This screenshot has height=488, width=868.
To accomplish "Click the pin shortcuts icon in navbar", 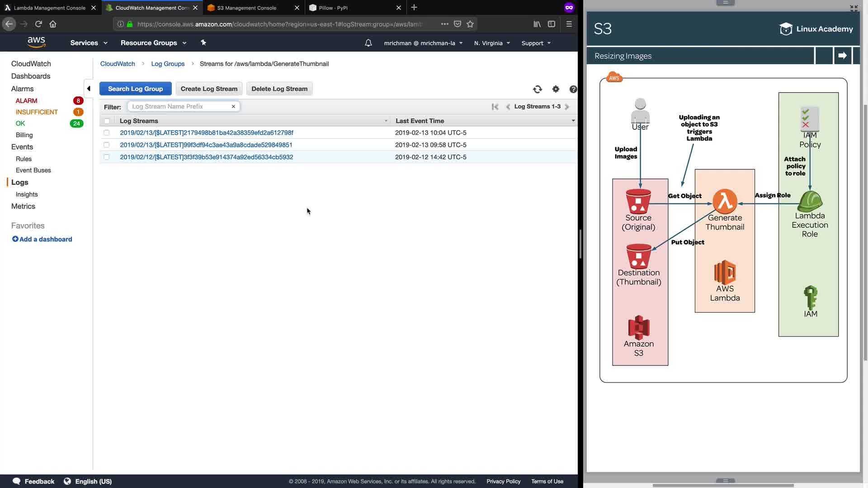I will pos(203,42).
